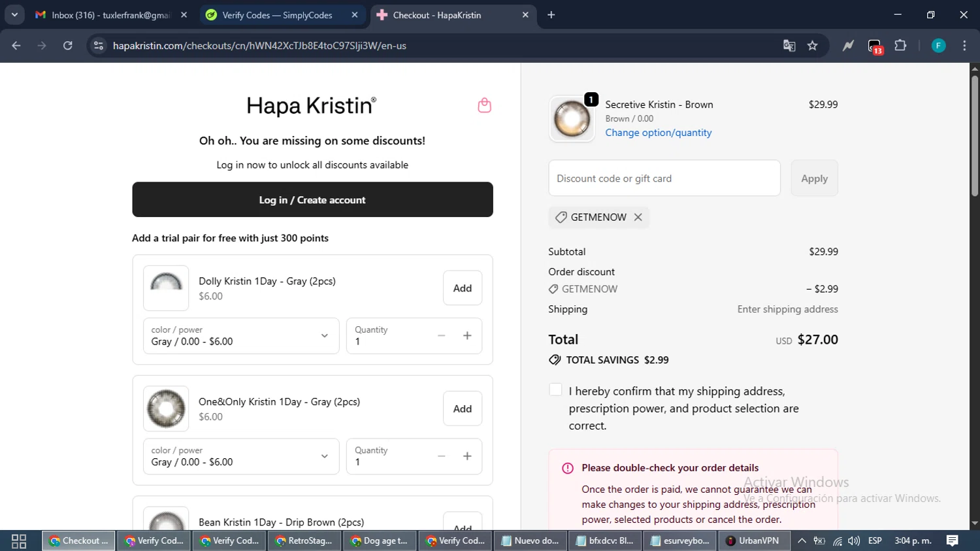The image size is (980, 551).
Task: Decrease Dolly Kristin quantity with minus
Action: 442,336
